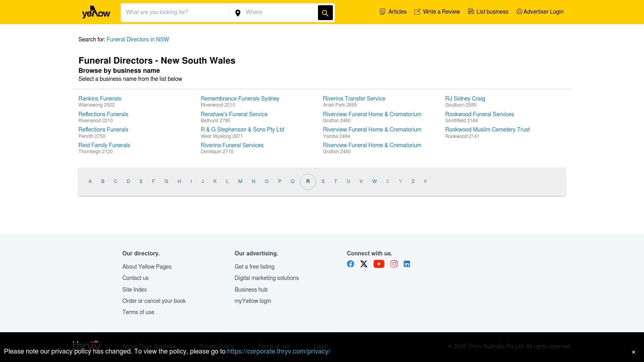Open Yellow Pages Facebook page icon

tap(350, 264)
